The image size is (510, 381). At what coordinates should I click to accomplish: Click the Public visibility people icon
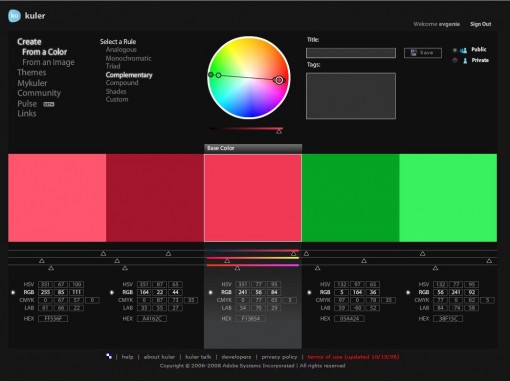[x=463, y=50]
